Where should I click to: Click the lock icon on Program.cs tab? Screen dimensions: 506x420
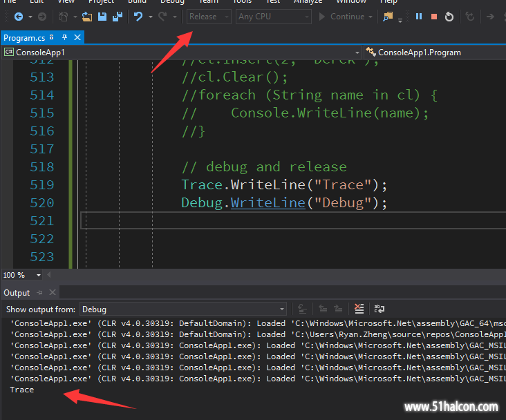click(51, 37)
